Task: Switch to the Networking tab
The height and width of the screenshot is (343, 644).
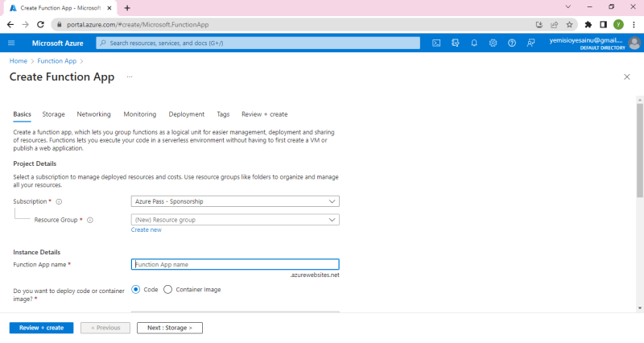Action: (x=93, y=114)
